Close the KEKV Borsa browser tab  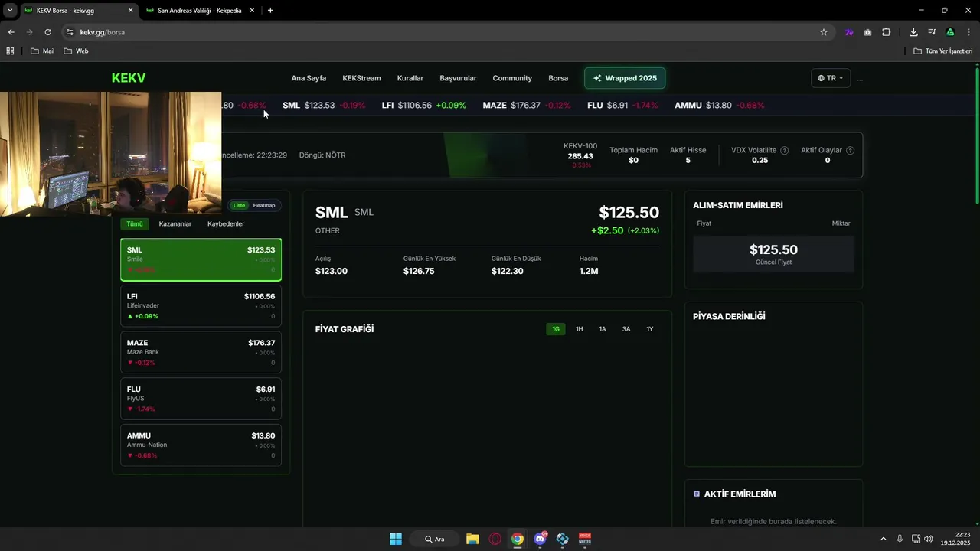pyautogui.click(x=130, y=11)
